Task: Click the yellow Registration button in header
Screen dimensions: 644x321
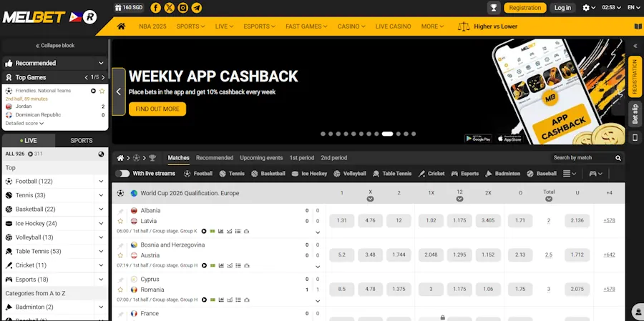Action: [525, 8]
